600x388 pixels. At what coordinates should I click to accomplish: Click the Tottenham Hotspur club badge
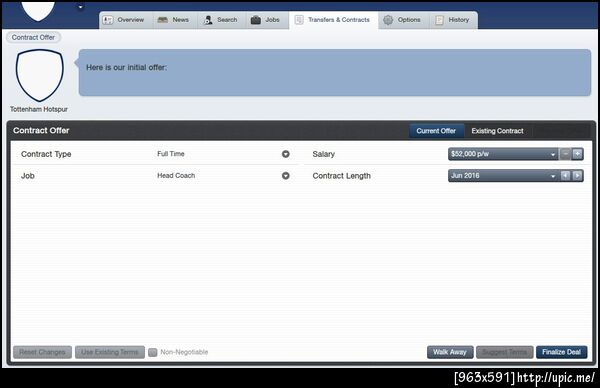pyautogui.click(x=39, y=75)
